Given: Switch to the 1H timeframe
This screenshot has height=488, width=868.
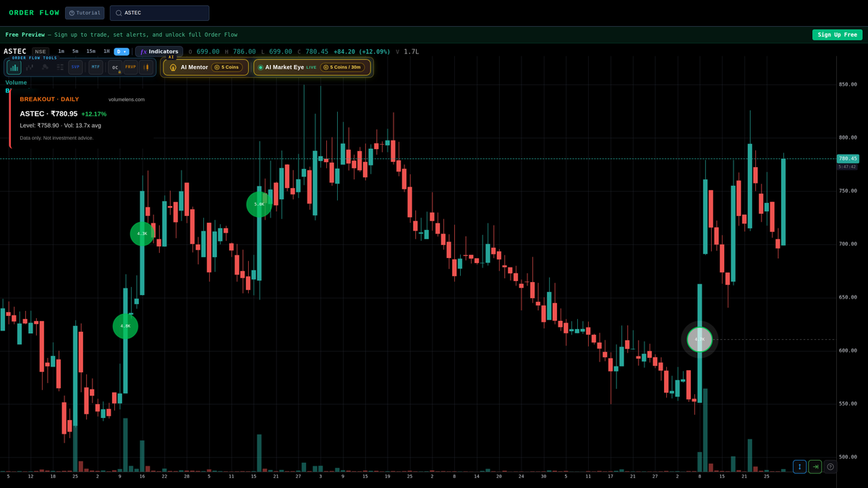Looking at the screenshot, I should [106, 51].
